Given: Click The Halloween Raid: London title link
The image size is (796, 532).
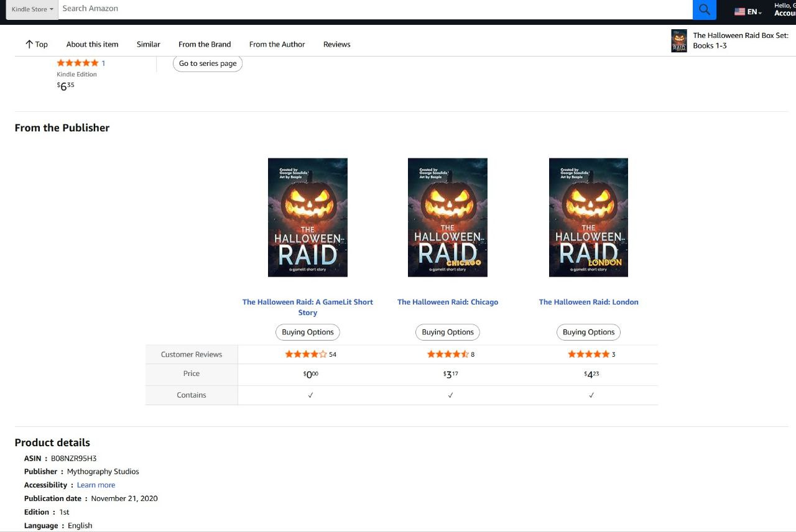Looking at the screenshot, I should pyautogui.click(x=589, y=302).
